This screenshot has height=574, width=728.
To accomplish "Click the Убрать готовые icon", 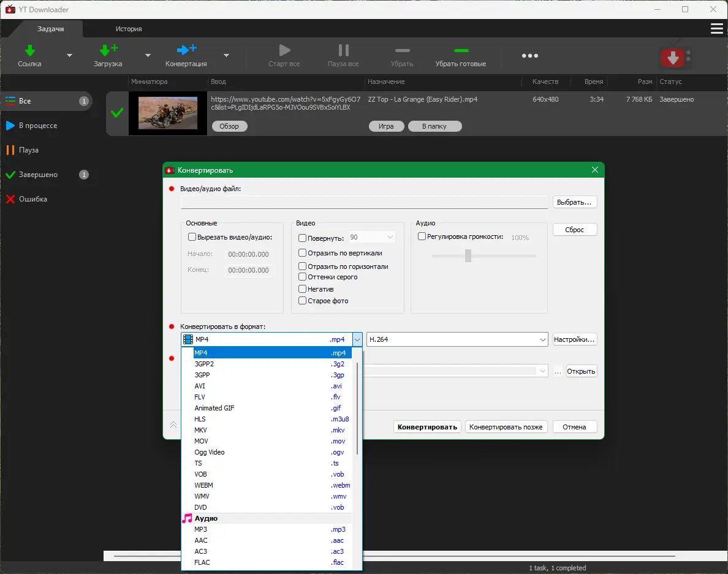I will click(x=460, y=51).
